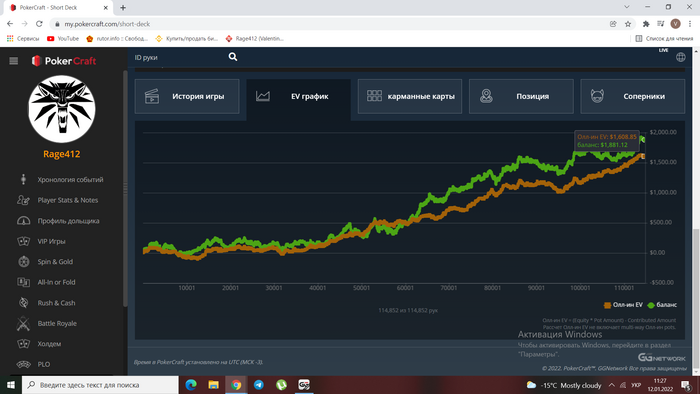Switch to Соперники tab

633,96
